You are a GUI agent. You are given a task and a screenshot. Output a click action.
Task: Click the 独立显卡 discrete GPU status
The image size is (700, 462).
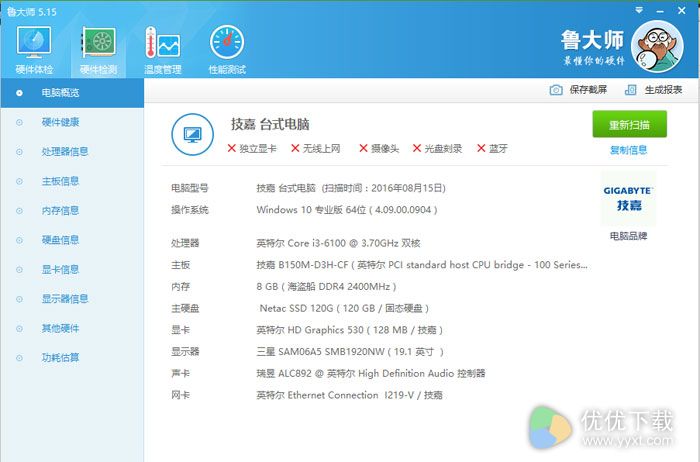pos(252,149)
